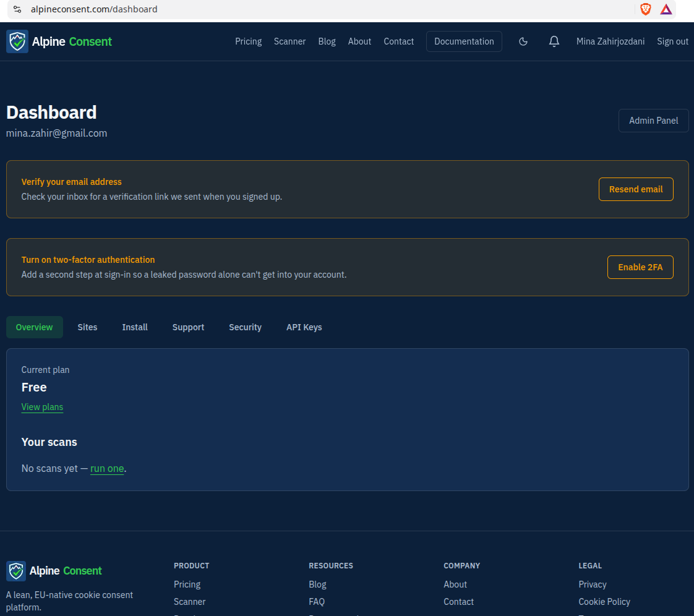The width and height of the screenshot is (694, 616).
Task: Select the Overview tab
Action: click(34, 327)
